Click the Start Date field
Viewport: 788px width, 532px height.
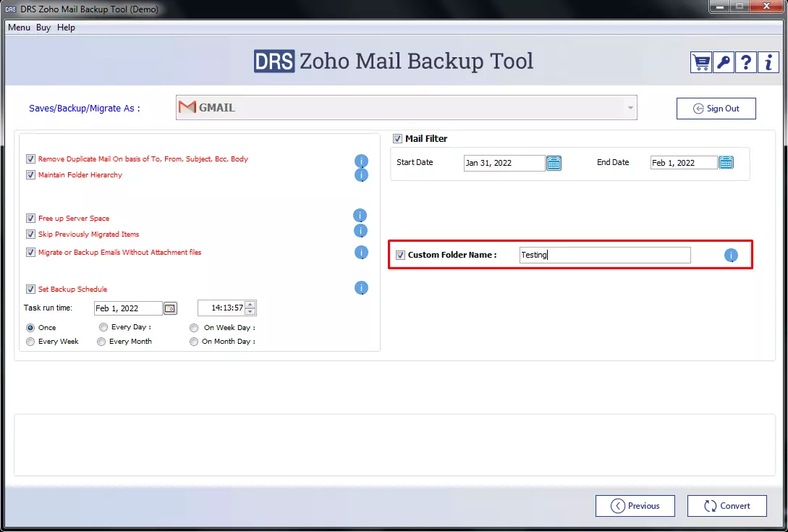click(504, 163)
